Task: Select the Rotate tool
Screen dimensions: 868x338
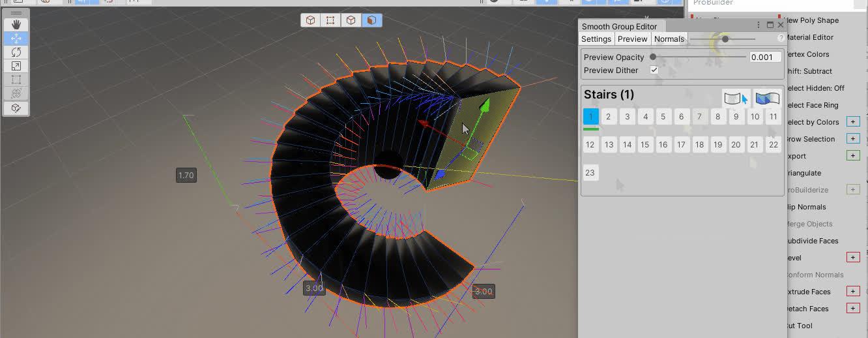Action: tap(16, 52)
